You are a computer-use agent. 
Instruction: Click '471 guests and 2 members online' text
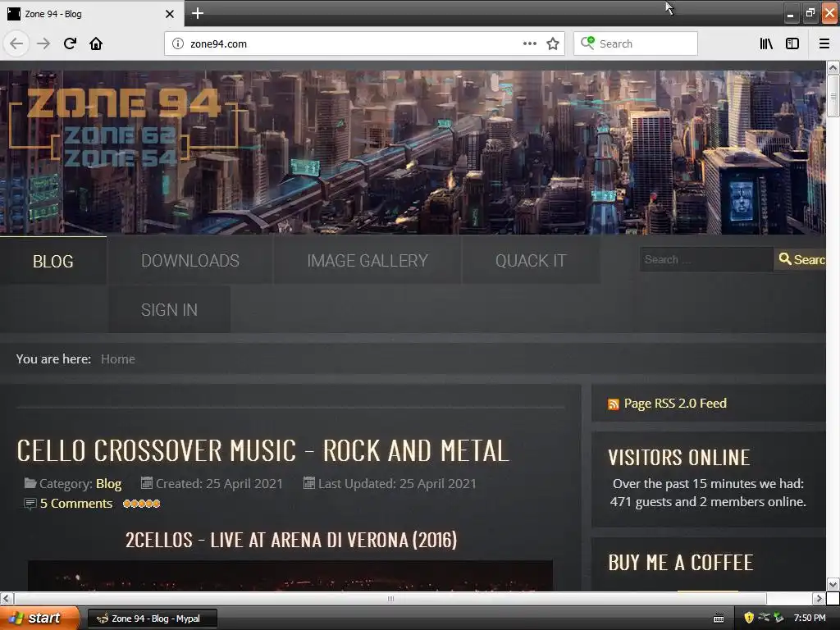pos(708,502)
